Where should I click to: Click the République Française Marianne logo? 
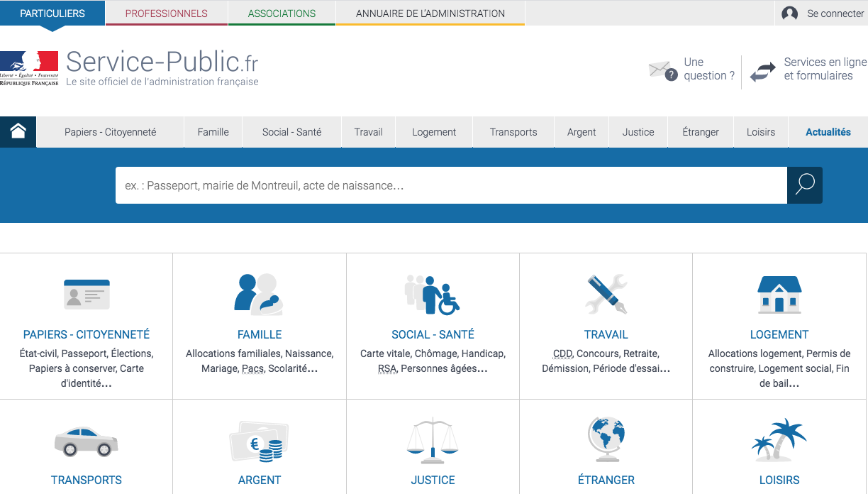click(29, 68)
